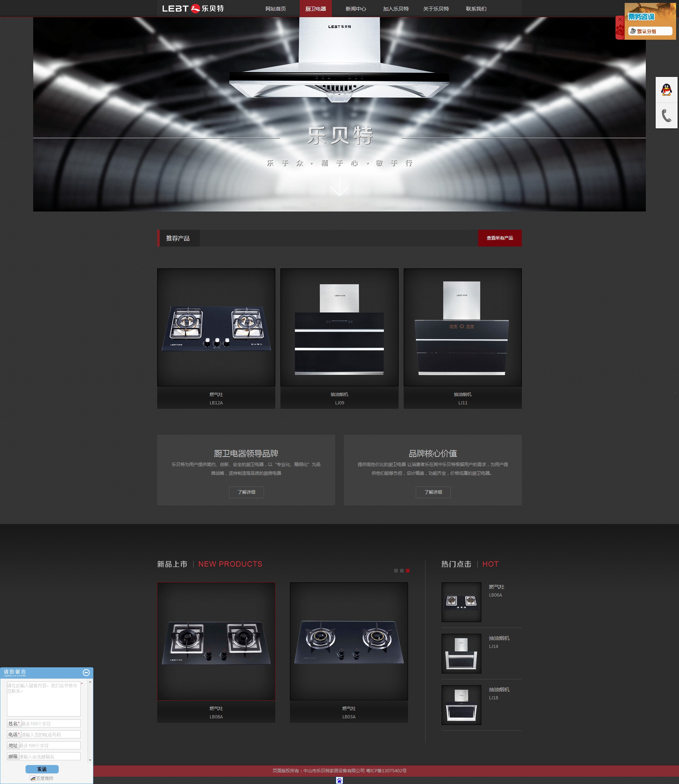Select the second grey carousel dot
This screenshot has height=784, width=679.
[401, 571]
